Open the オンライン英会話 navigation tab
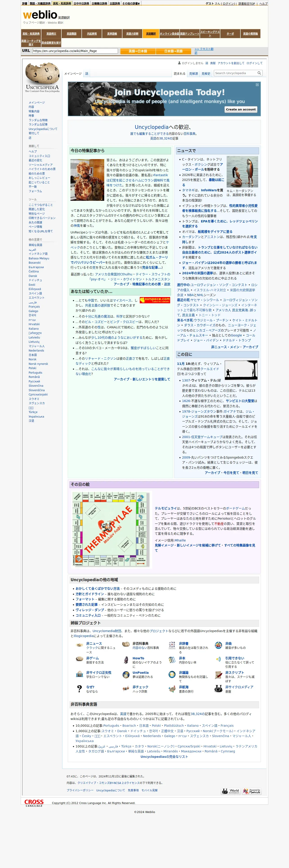The image size is (289, 868). [169, 34]
